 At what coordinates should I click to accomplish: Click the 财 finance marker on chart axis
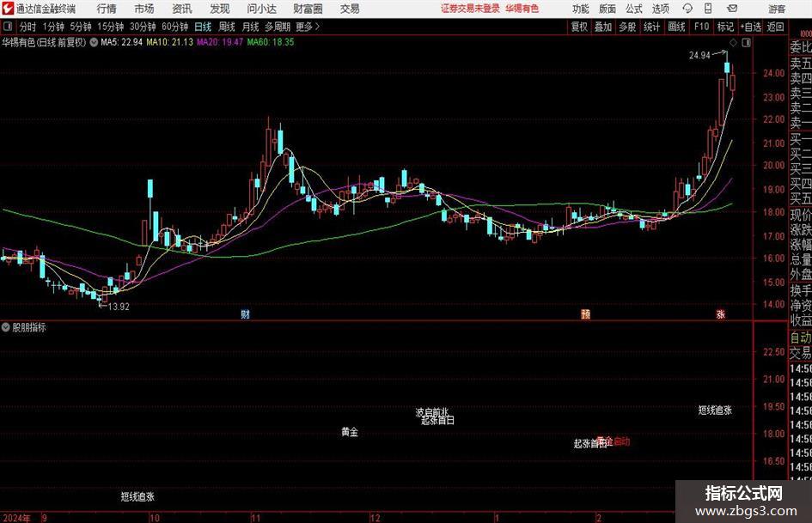tap(246, 313)
